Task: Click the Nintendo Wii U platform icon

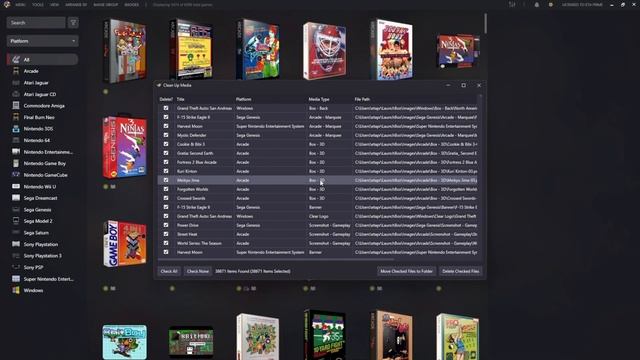Action: [x=16, y=186]
